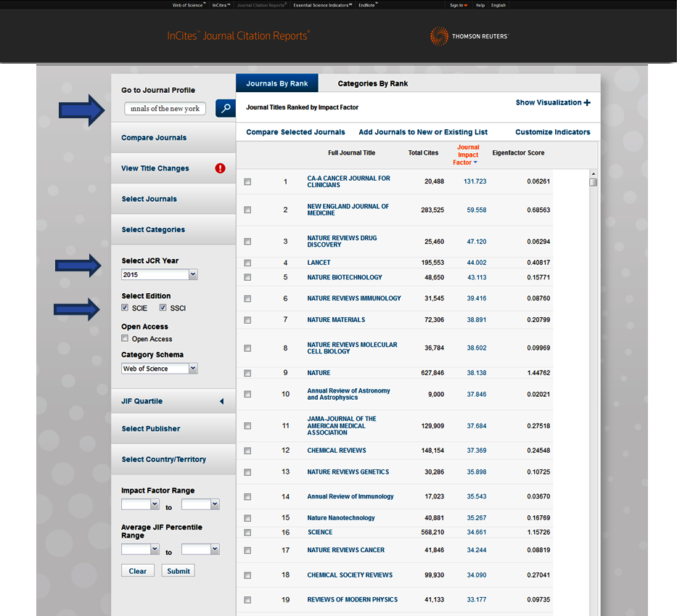Click the Clear button
Image resolution: width=677 pixels, height=616 pixels.
click(x=138, y=571)
